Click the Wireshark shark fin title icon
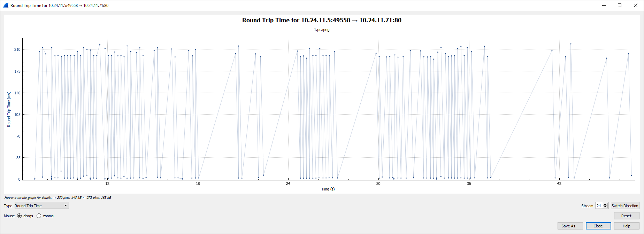The height and width of the screenshot is (234, 644). click(x=6, y=5)
